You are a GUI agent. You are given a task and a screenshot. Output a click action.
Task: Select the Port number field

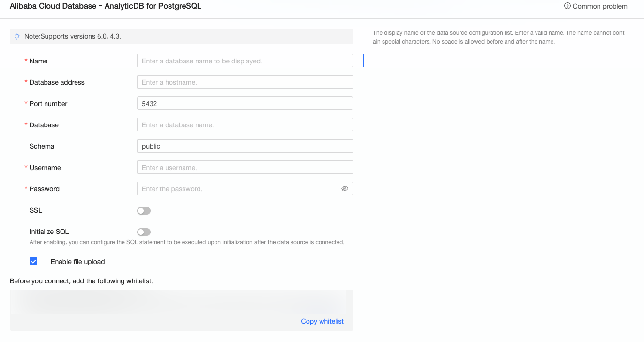tap(245, 104)
